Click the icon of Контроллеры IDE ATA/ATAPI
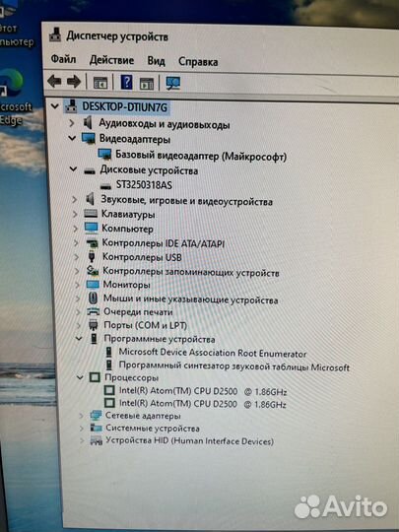The width and height of the screenshot is (399, 532). pyautogui.click(x=92, y=243)
